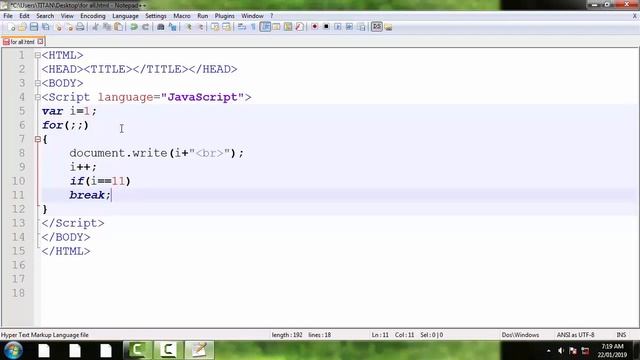Toggle the Function List panel icon
Viewport: 640px width, 360px height.
click(x=299, y=27)
